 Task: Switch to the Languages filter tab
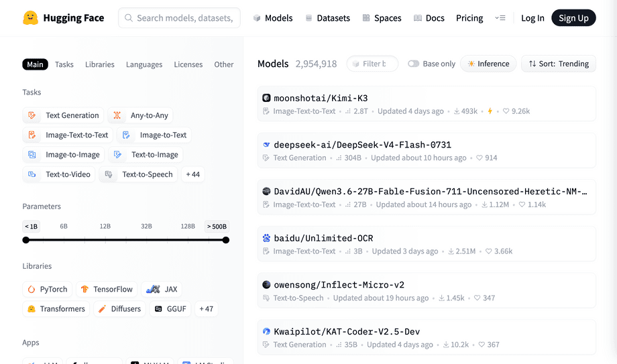(144, 64)
